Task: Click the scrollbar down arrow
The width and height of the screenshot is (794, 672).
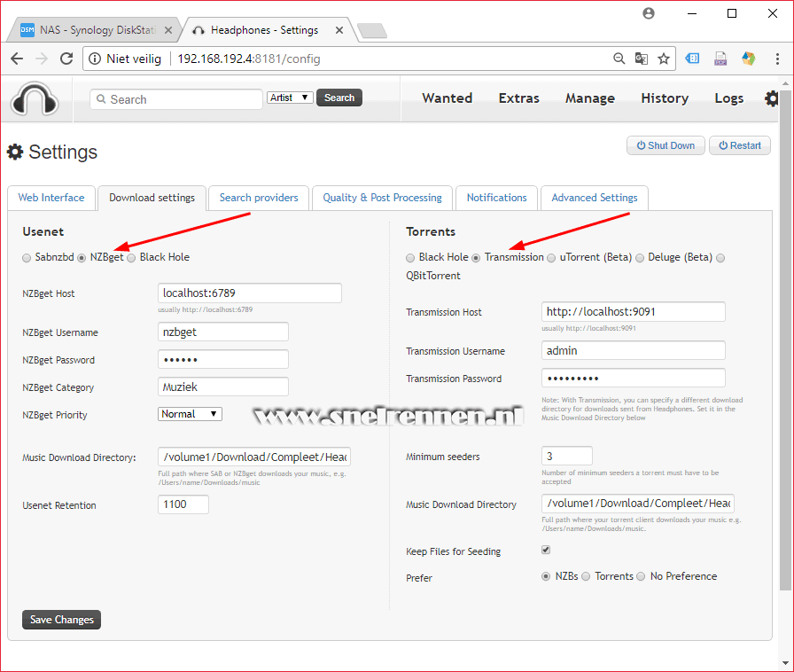Action: 785,663
